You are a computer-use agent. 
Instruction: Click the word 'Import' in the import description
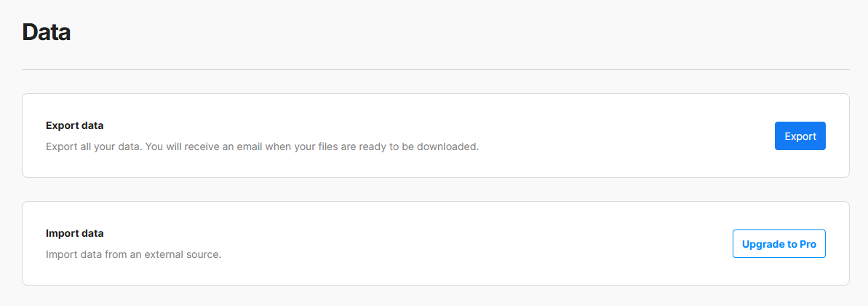62,254
